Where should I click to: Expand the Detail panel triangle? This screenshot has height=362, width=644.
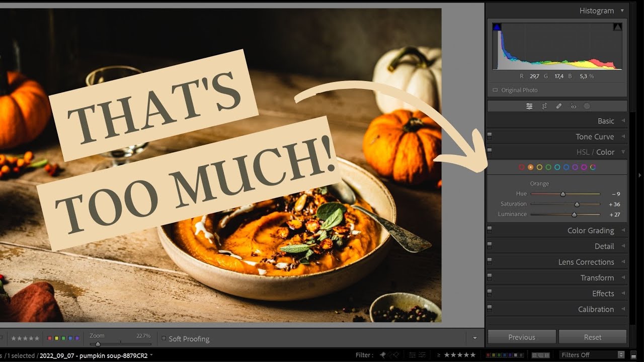coord(623,246)
